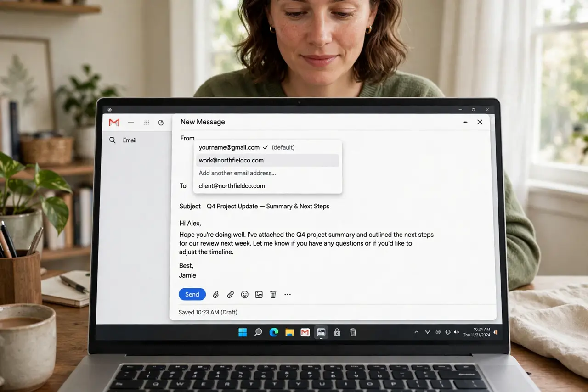Launch Microsoft Edge from the taskbar

[274, 332]
